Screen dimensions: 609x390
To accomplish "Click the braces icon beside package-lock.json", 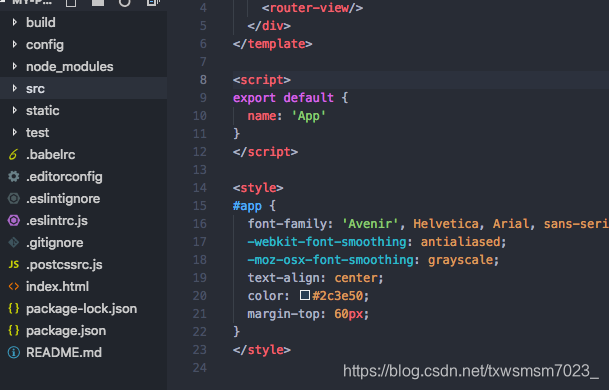I will click(14, 308).
